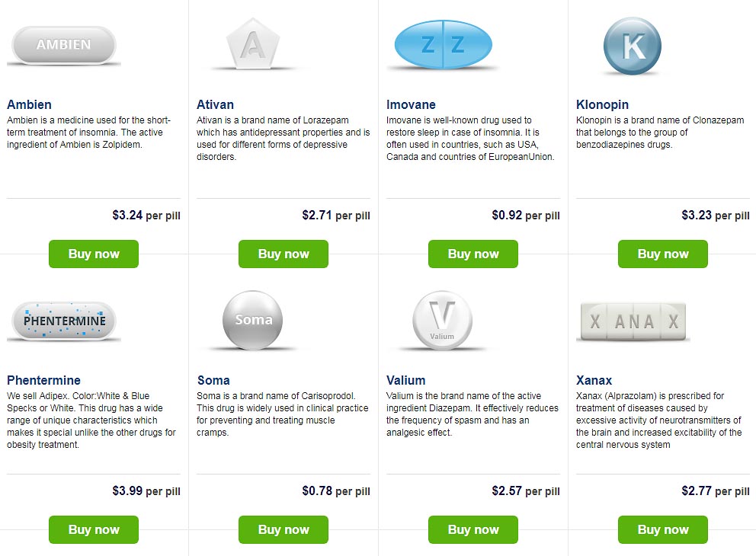Select the pentagon Ativan pill icon
This screenshot has height=556, width=756.
coord(253,44)
